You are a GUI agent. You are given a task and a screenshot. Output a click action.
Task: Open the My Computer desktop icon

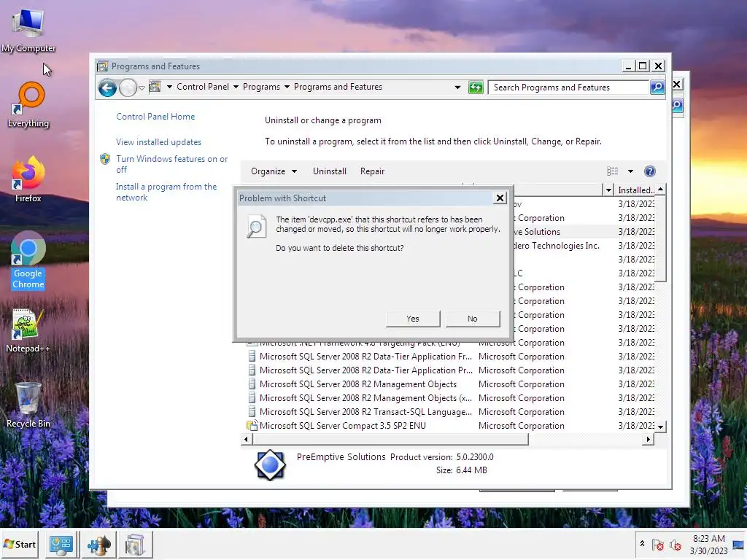tap(28, 29)
